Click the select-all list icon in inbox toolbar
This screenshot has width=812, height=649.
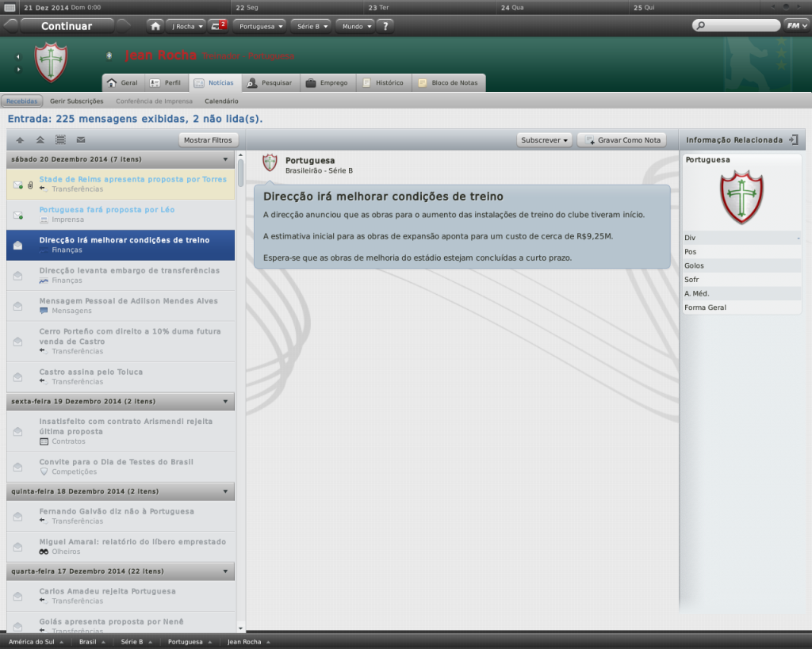[60, 139]
